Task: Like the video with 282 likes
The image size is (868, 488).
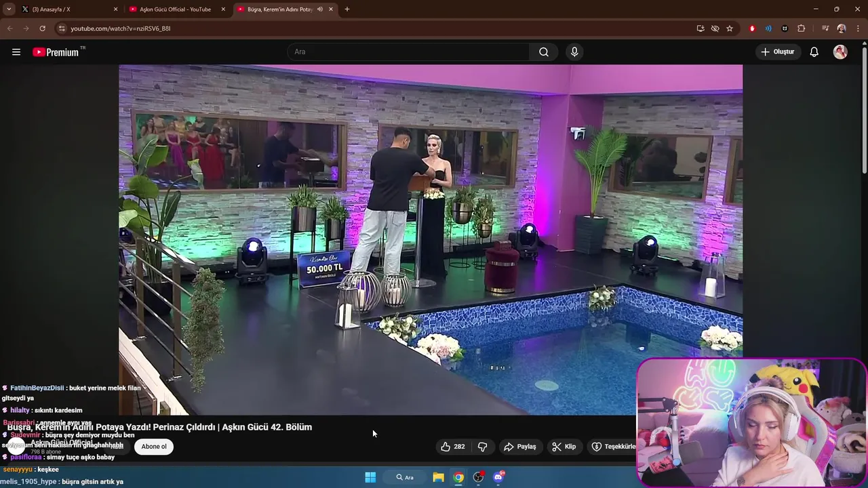Action: click(453, 447)
